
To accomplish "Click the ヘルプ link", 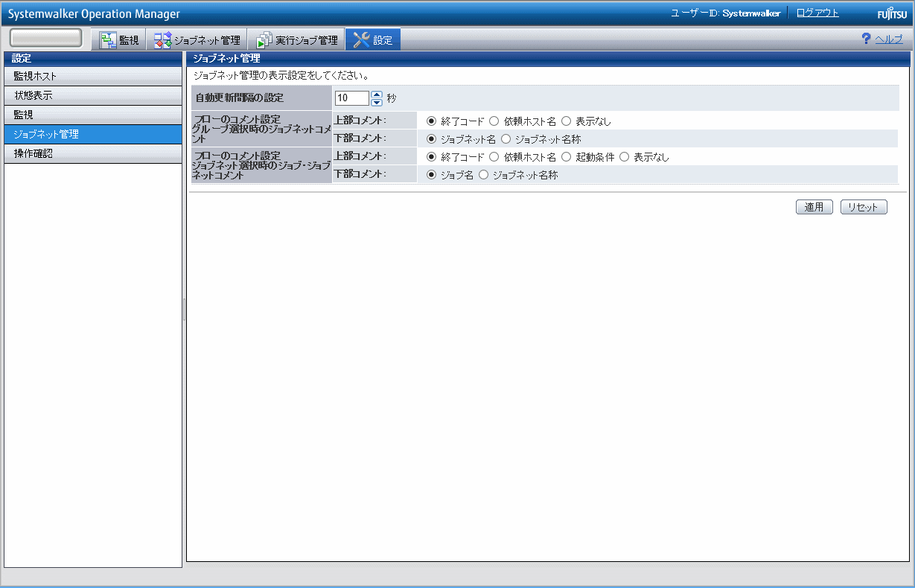I will (x=889, y=39).
